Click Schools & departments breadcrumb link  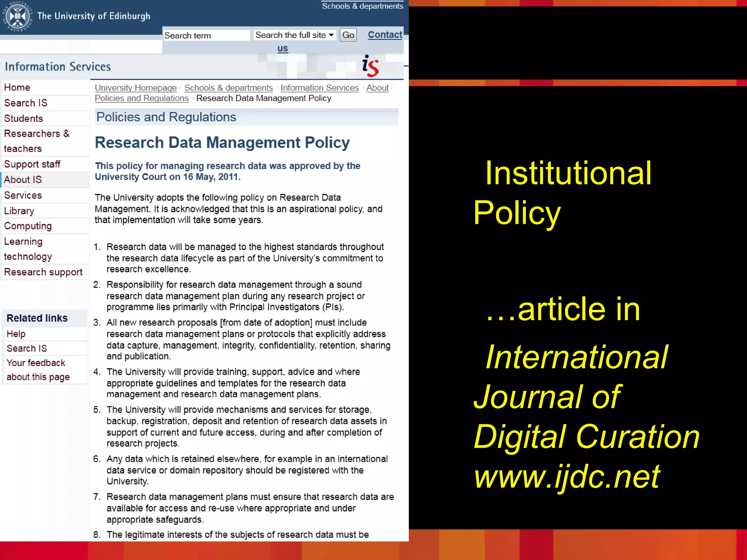point(229,88)
